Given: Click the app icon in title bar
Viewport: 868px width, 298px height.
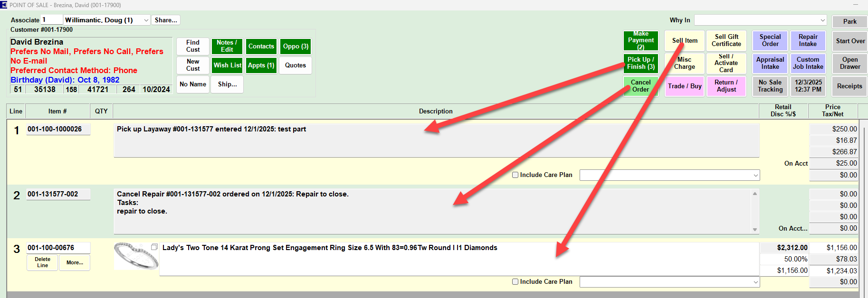Looking at the screenshot, I should click(x=4, y=5).
